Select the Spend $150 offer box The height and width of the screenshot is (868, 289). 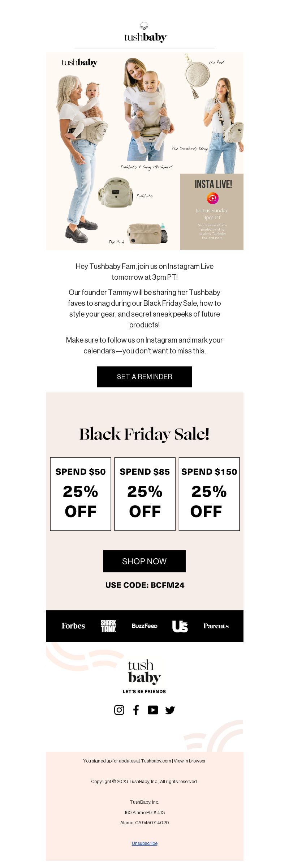[x=209, y=494]
